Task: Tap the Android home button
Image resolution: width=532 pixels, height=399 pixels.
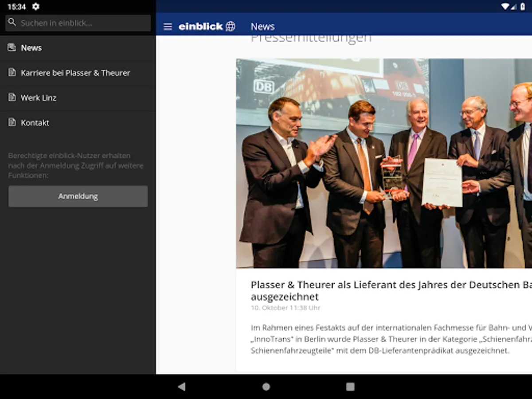Action: tap(266, 387)
